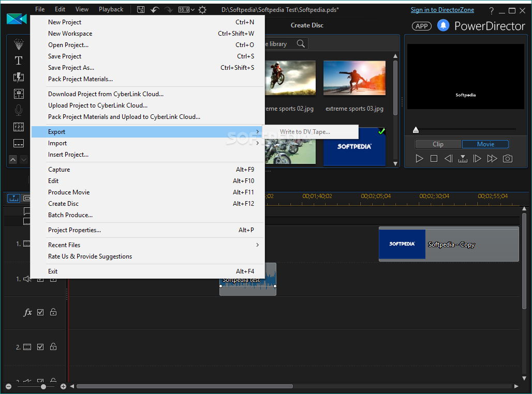This screenshot has width=532, height=394.
Task: Open the File menu
Action: click(40, 9)
